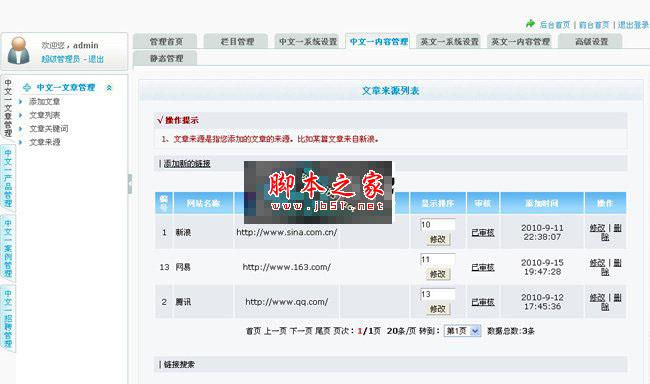Click the 显示排序 column header
The image size is (650, 384).
(x=438, y=204)
